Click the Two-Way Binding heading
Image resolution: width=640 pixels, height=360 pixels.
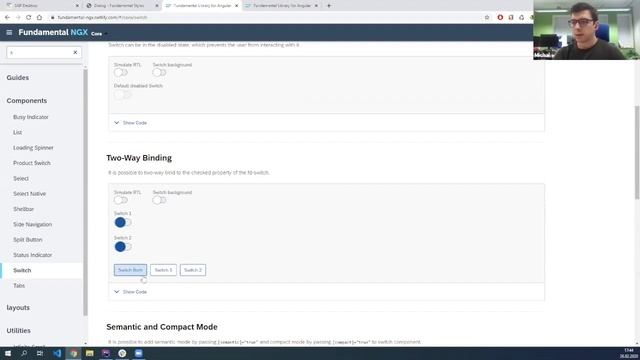tap(139, 158)
